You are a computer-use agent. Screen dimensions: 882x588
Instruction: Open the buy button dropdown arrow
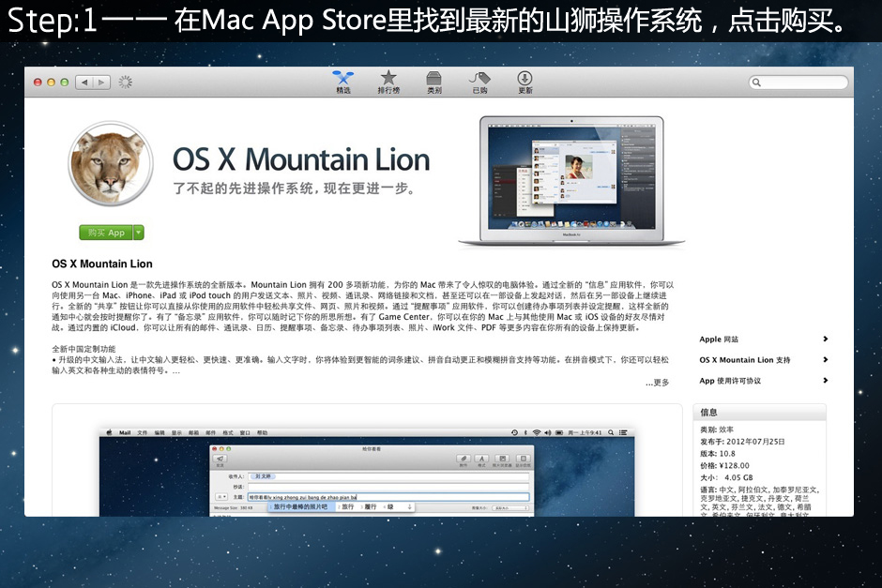[x=138, y=233]
